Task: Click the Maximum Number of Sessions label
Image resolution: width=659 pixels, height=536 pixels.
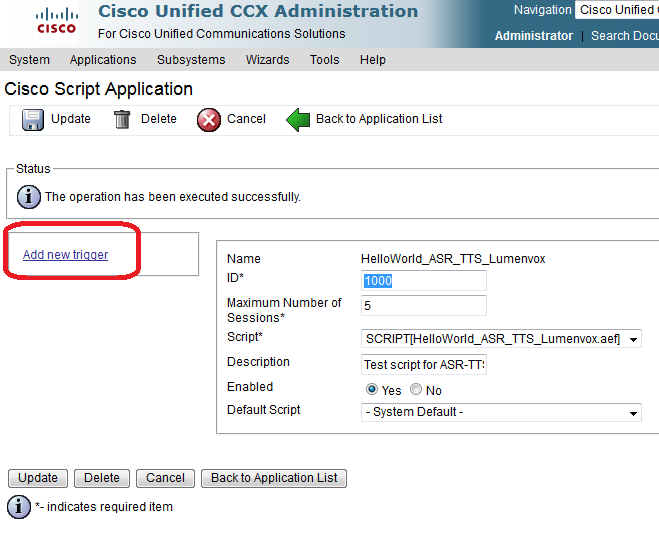Action: [x=284, y=310]
